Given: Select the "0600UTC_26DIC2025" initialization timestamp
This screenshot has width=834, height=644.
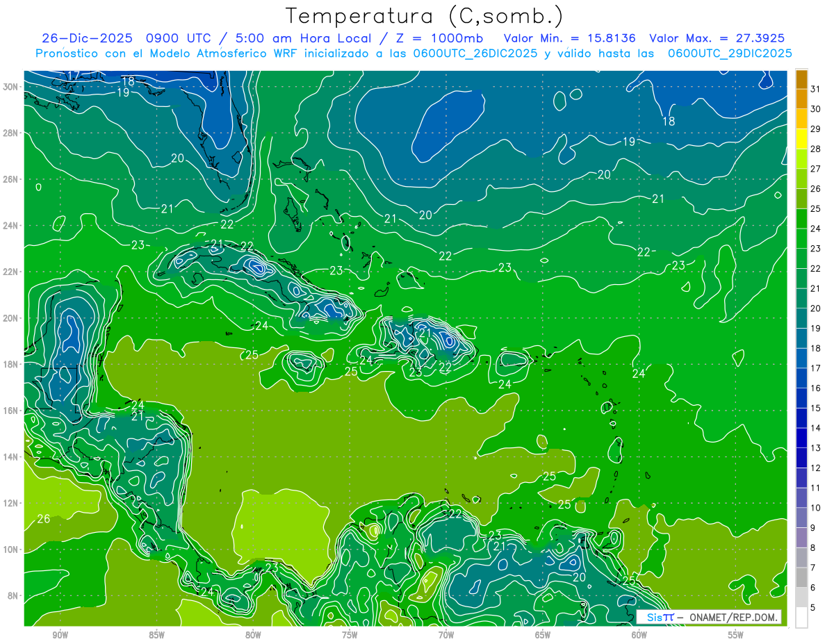Looking at the screenshot, I should pos(475,53).
